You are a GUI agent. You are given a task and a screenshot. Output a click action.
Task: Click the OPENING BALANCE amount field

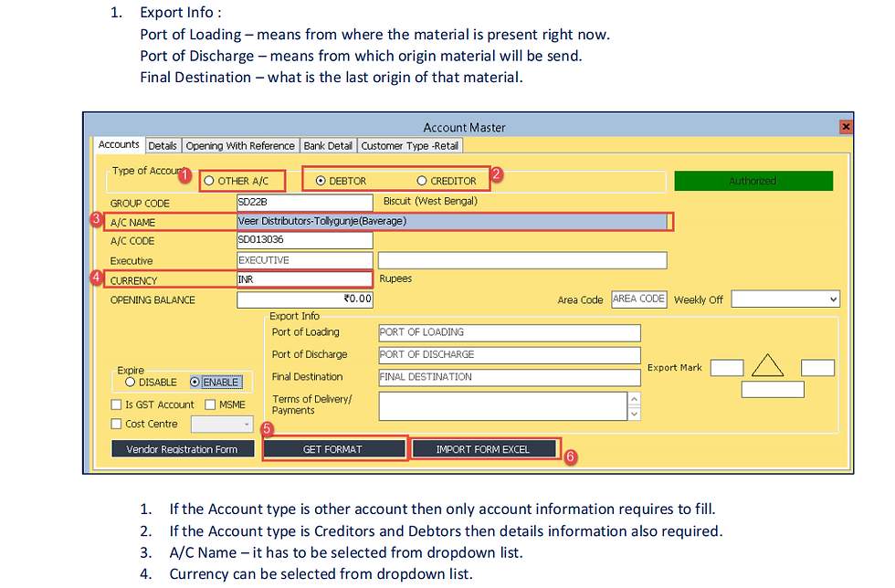point(305,299)
